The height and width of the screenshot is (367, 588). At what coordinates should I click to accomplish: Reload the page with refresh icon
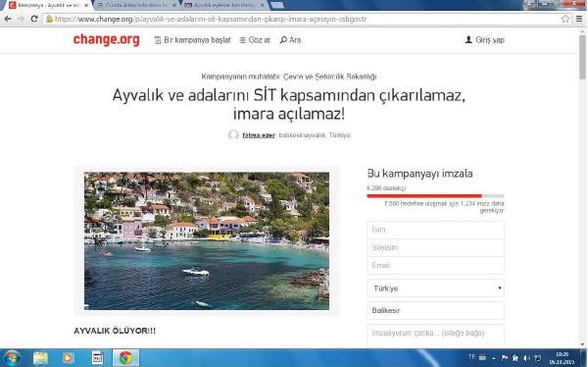(34, 19)
